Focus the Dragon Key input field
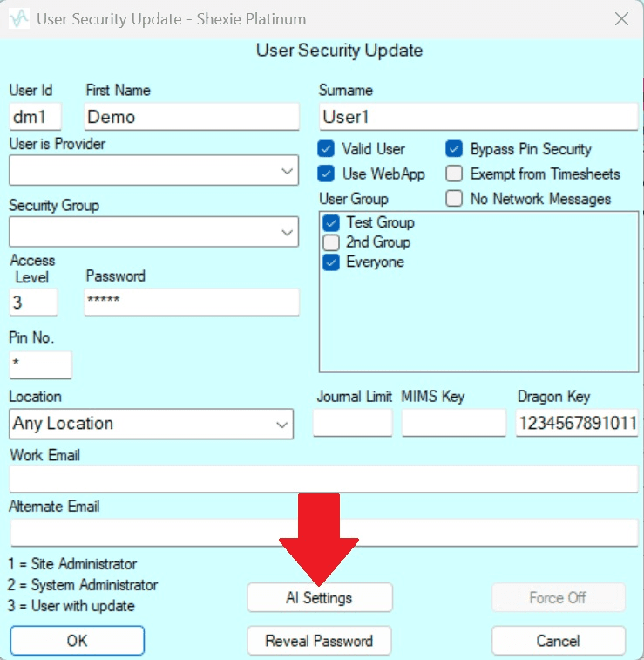 [577, 423]
